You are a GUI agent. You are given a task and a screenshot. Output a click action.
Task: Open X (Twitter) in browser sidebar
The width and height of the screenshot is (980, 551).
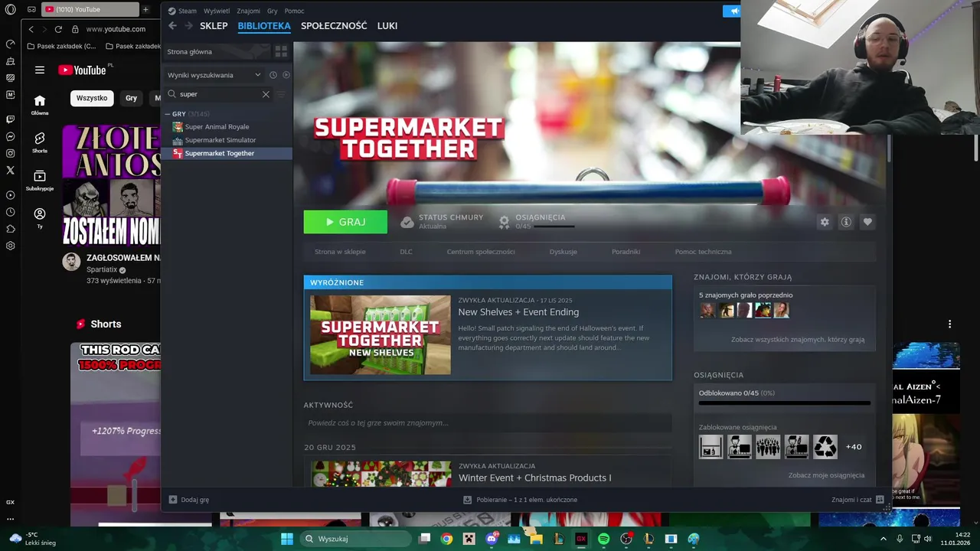pos(10,170)
